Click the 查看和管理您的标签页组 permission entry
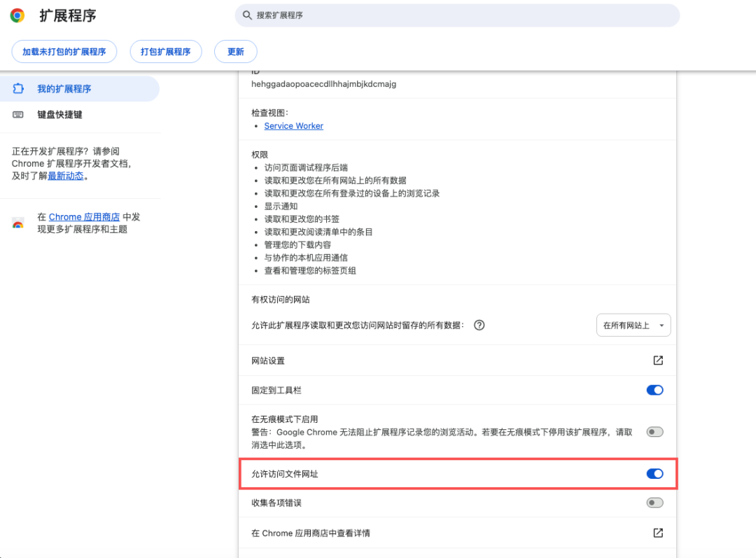This screenshot has height=558, width=756. click(310, 270)
